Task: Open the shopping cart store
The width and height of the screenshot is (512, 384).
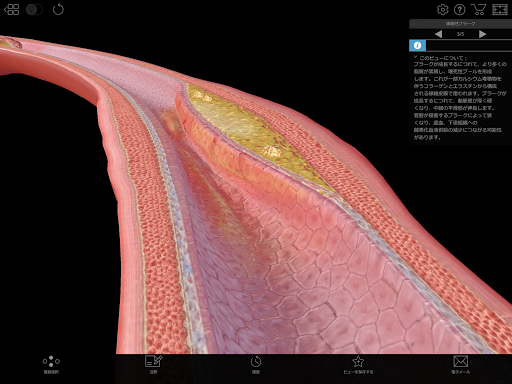Action: (x=479, y=10)
